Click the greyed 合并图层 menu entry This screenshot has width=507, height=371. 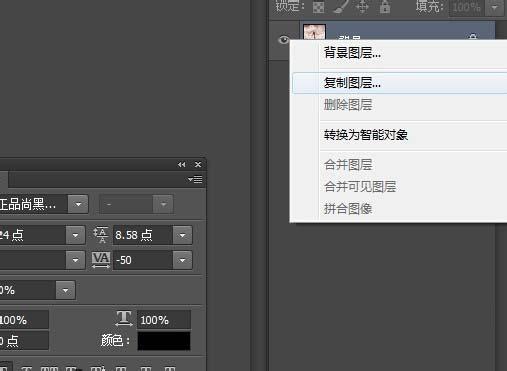(348, 165)
